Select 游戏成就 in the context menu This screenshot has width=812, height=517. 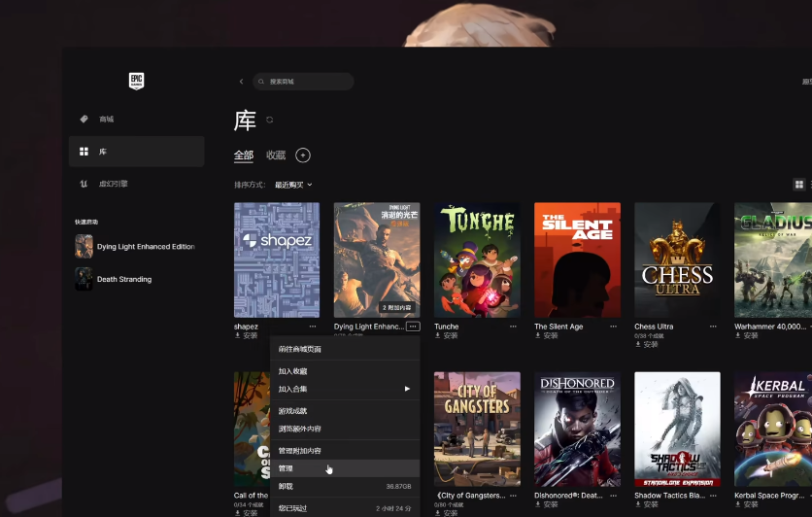coord(345,411)
